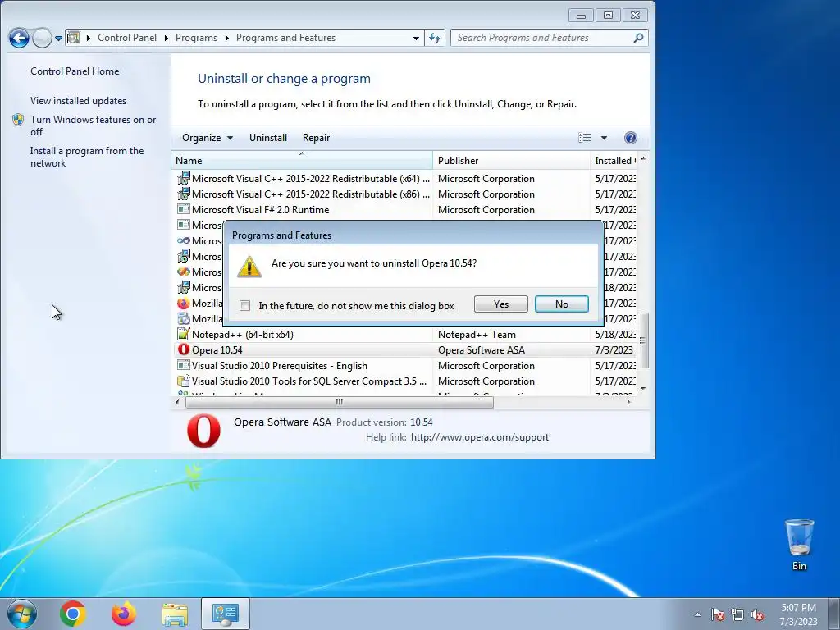Select Notepad++ (64-bit x64) row
Image resolution: width=840 pixels, height=630 pixels.
pos(405,335)
